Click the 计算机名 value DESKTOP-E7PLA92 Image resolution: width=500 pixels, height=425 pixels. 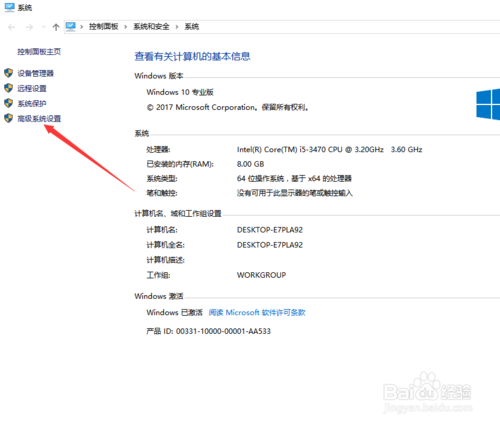270,230
